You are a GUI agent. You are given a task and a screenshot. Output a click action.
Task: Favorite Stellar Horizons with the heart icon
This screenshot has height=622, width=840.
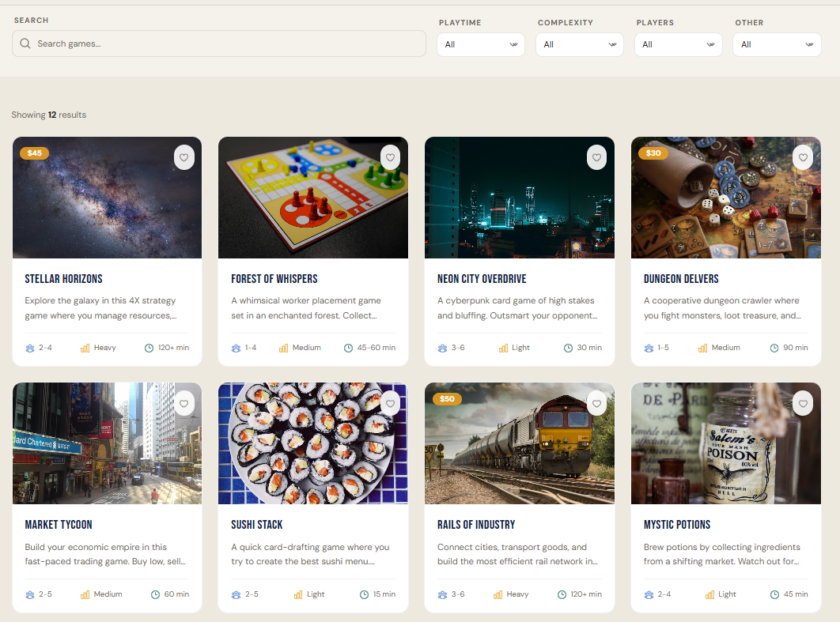pos(184,157)
